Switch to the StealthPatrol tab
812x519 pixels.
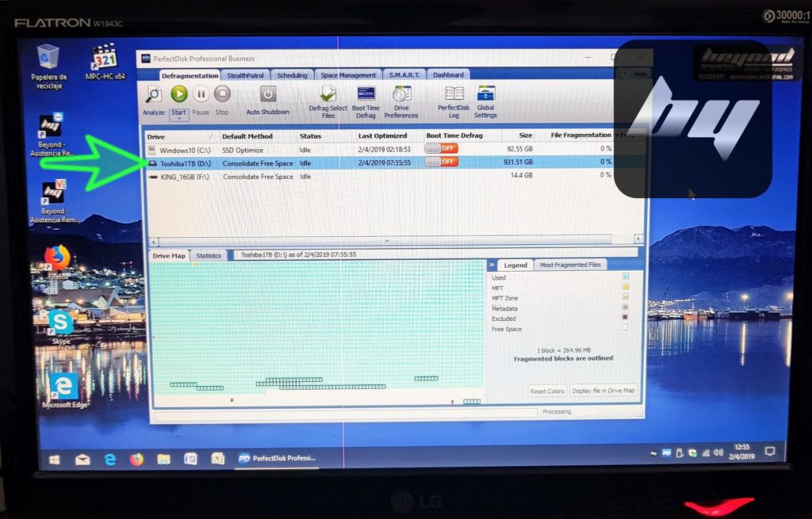point(246,75)
